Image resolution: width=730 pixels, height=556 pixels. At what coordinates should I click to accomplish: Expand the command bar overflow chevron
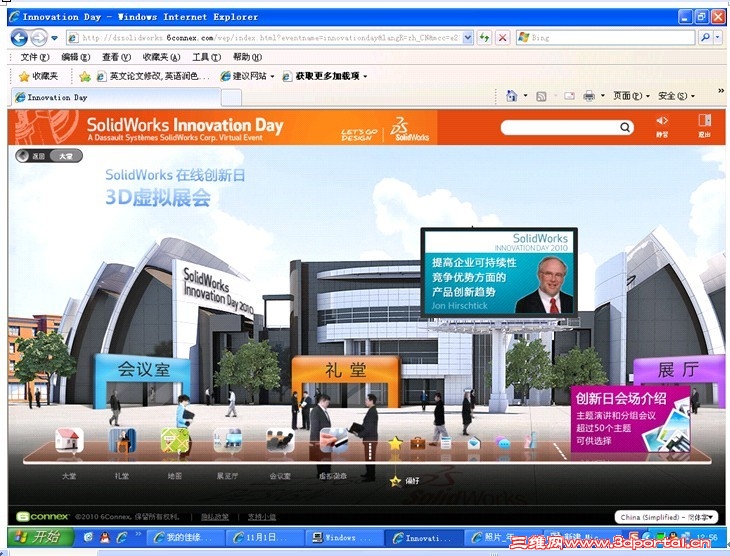tap(721, 90)
